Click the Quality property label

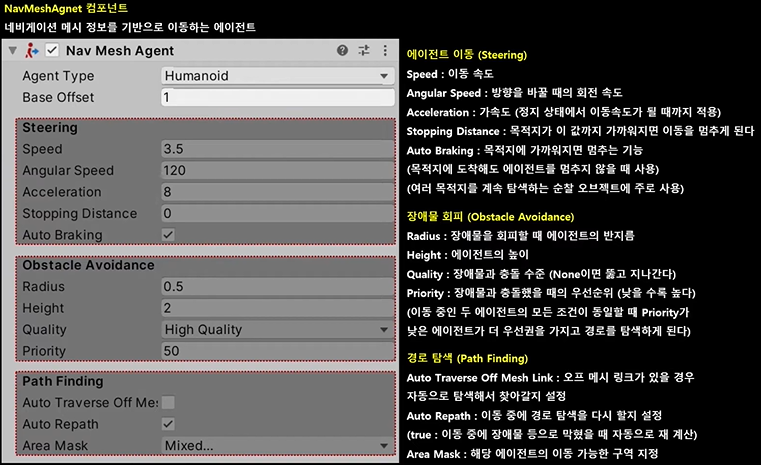coord(44,330)
